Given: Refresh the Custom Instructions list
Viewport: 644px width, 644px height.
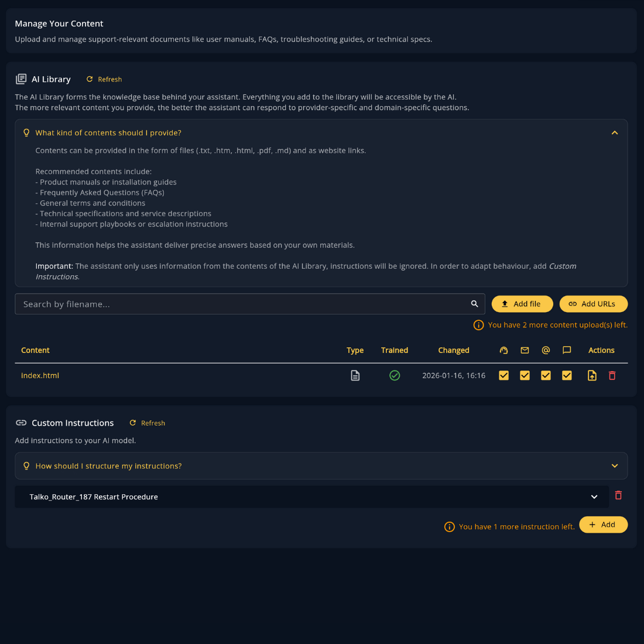Looking at the screenshot, I should 148,423.
